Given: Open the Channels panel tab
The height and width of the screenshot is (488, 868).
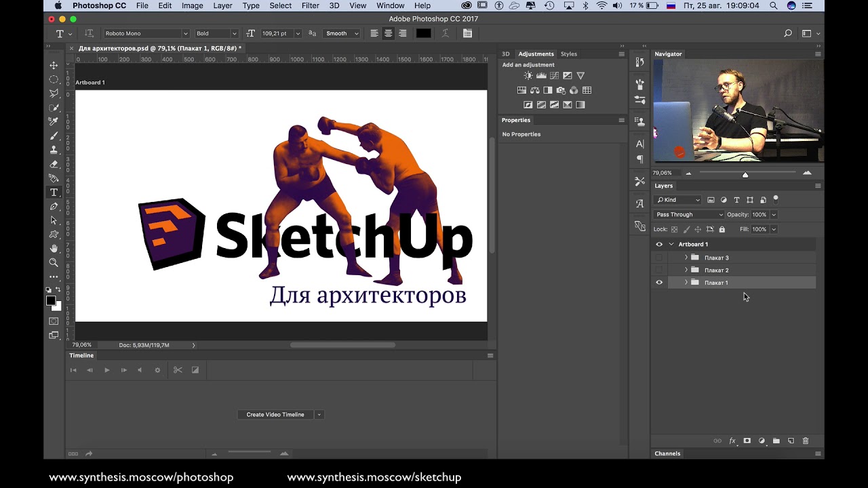Looking at the screenshot, I should 667,453.
